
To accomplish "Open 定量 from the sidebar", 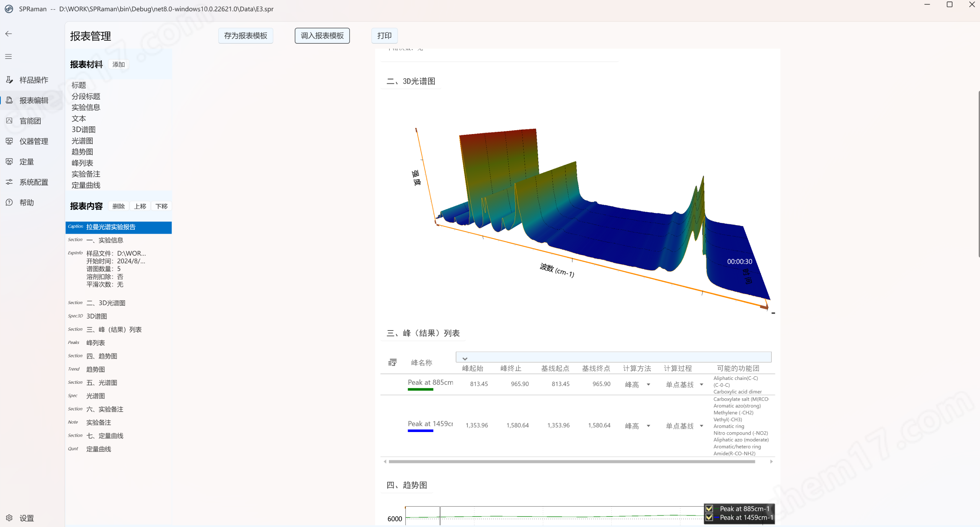I will click(x=26, y=162).
